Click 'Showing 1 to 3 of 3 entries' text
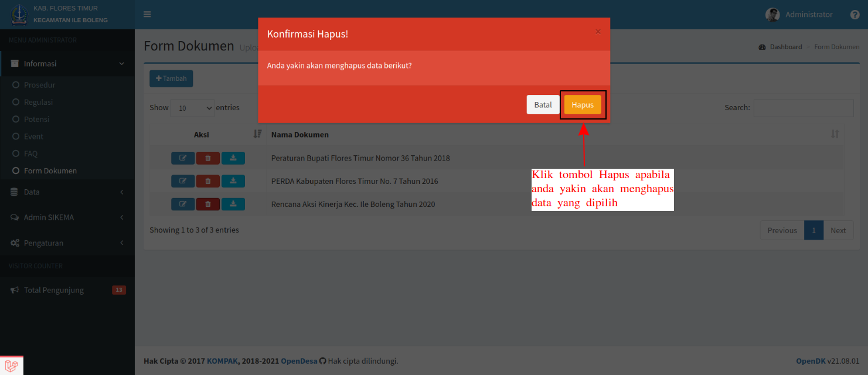This screenshot has width=868, height=375. [x=194, y=230]
